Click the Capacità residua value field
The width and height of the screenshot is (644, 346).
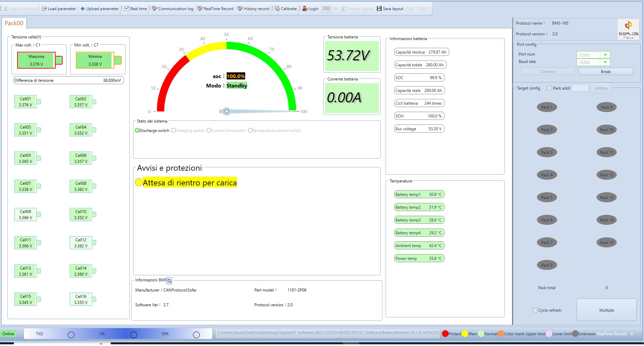coord(422,52)
